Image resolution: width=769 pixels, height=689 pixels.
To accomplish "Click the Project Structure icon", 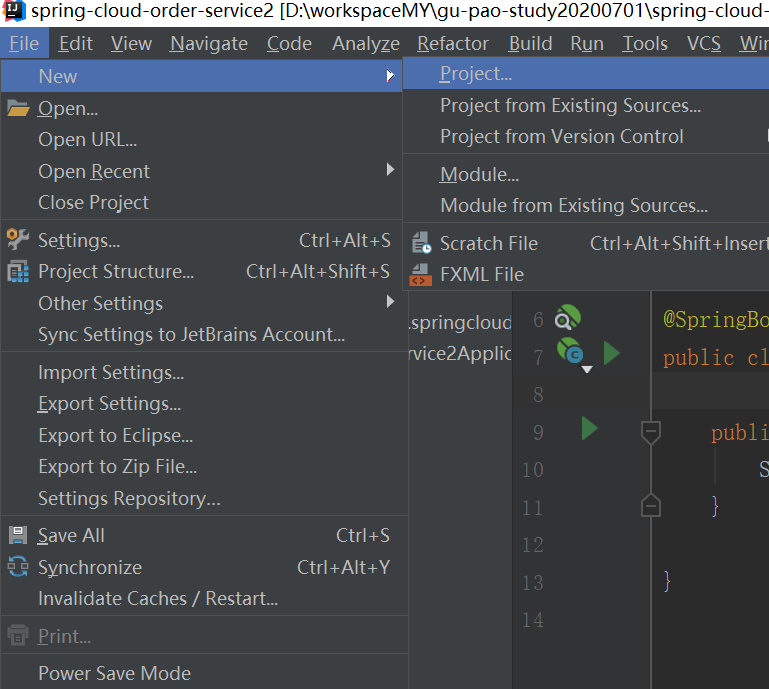I will click(18, 271).
